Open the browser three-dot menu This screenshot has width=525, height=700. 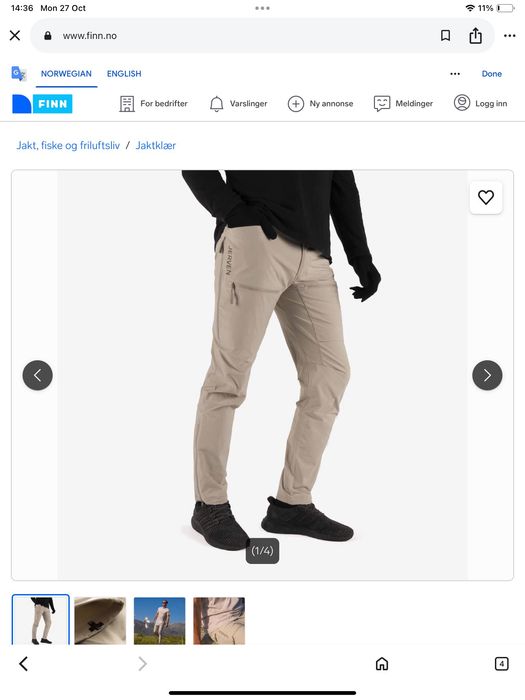509,36
